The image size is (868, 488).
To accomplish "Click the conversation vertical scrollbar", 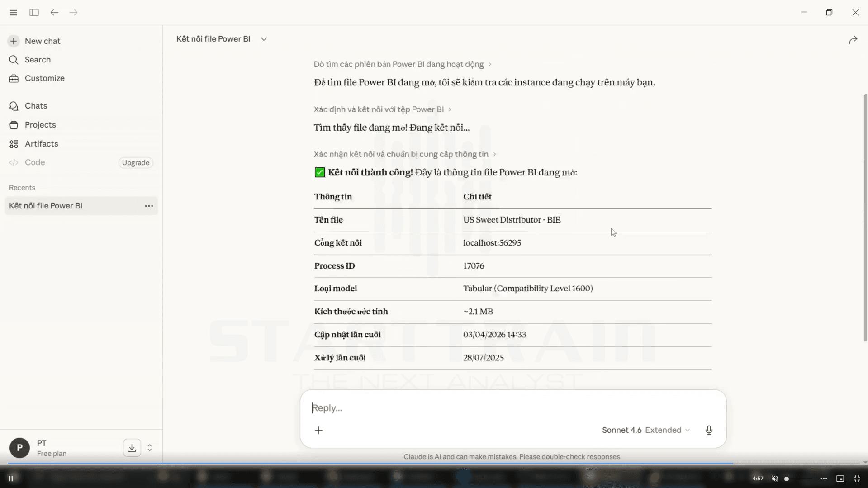I will click(865, 218).
